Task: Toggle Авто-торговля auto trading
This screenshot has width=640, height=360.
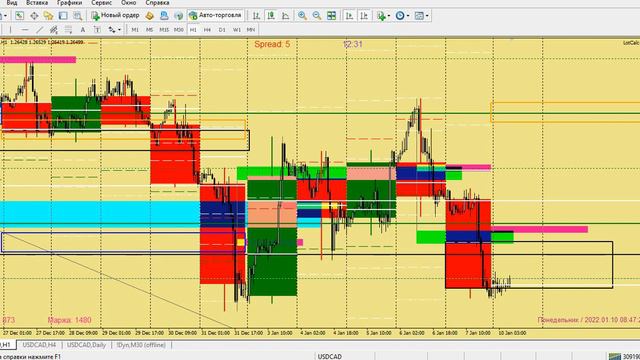Action: coord(215,16)
